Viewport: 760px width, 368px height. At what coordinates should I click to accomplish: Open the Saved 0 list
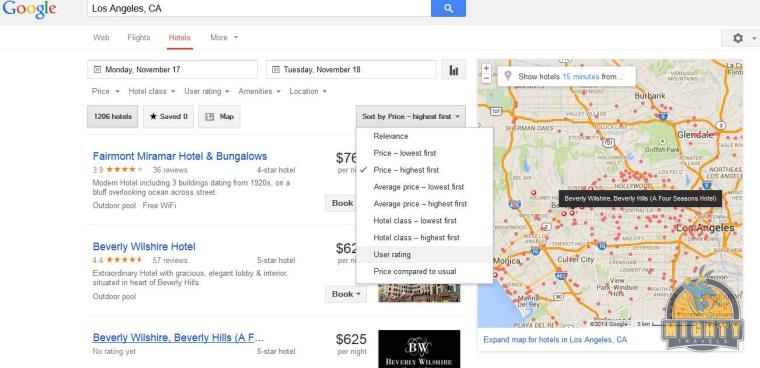tap(168, 117)
